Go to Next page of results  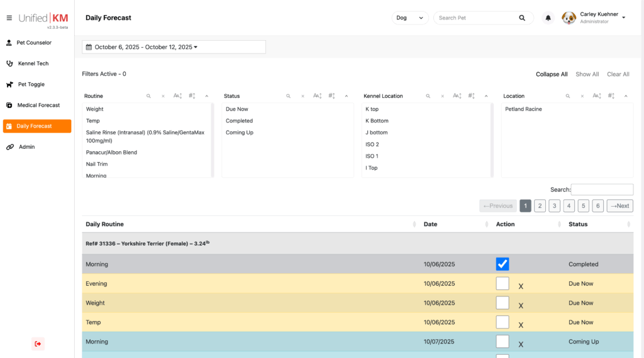619,206
